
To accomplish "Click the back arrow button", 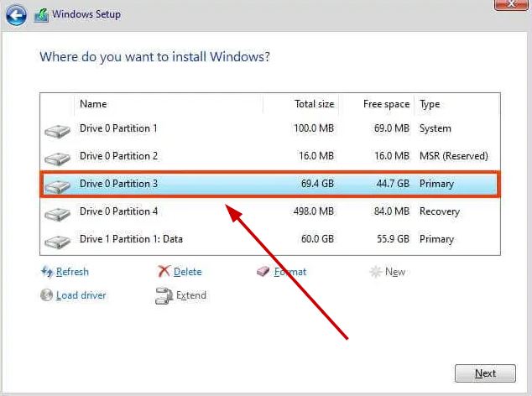I will (15, 14).
